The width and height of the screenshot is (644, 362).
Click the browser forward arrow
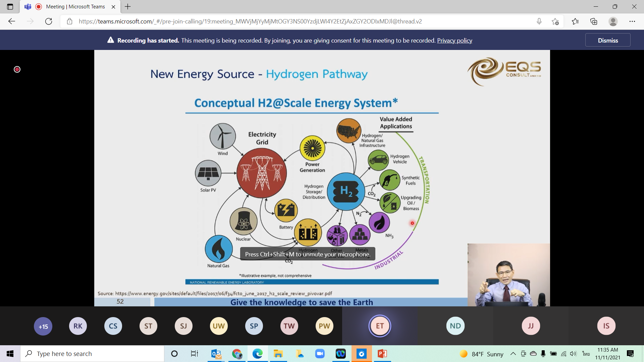coord(30,21)
